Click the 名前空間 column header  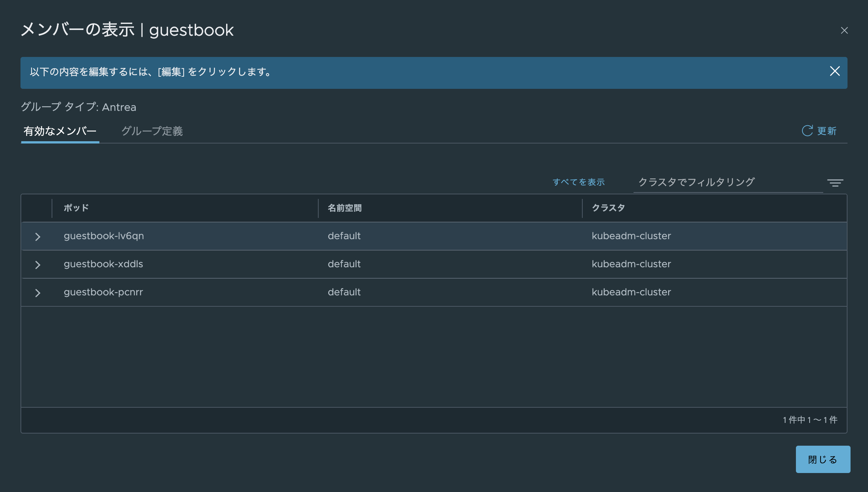point(344,208)
